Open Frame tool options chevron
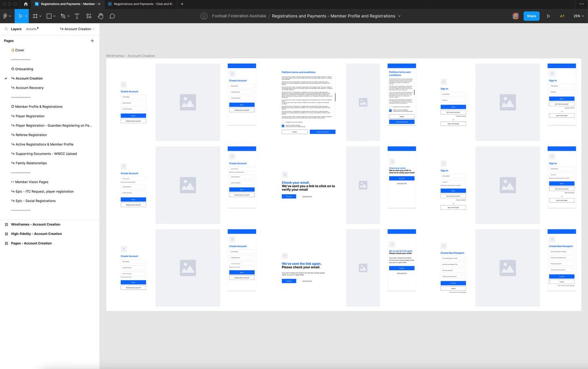 (40, 16)
